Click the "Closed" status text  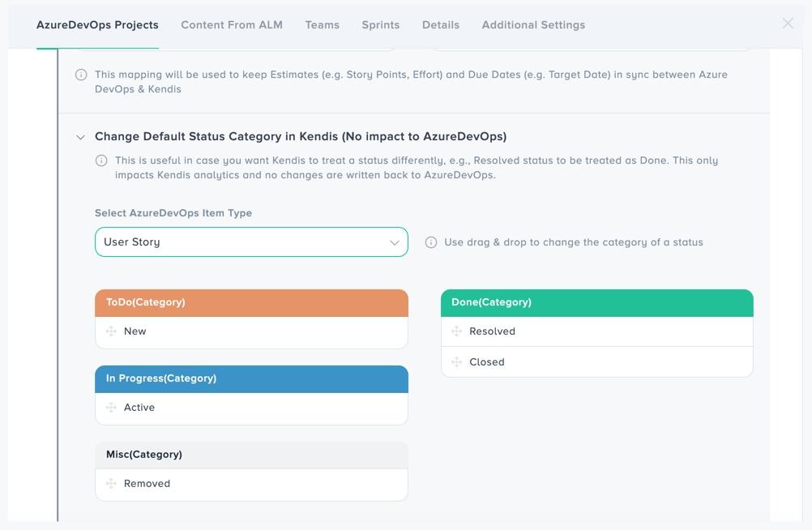[487, 362]
